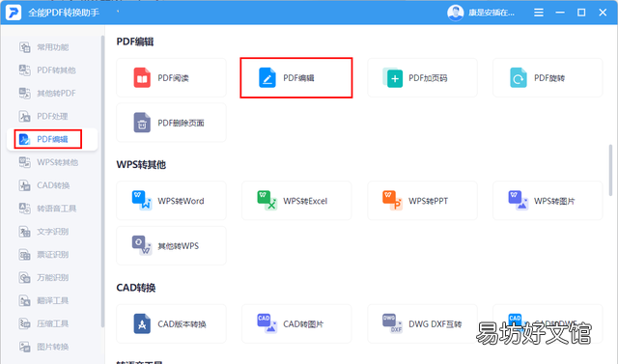Click the user avatar in the title bar

(x=455, y=13)
